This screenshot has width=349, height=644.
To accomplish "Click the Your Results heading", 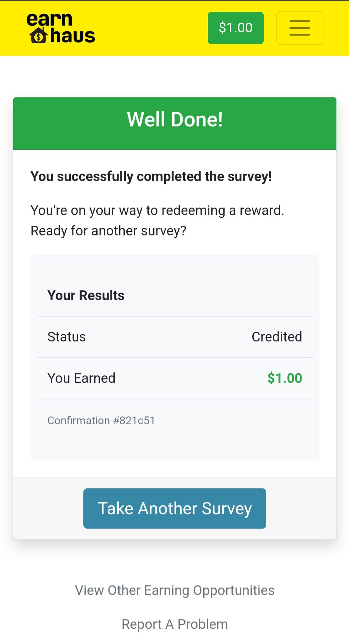I will point(86,295).
